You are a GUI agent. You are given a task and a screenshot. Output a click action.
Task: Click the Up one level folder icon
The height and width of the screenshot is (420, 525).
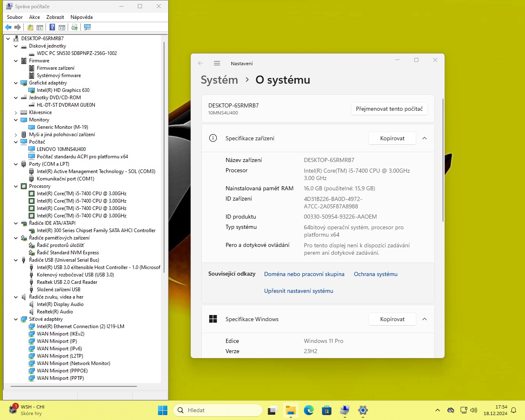(30, 27)
